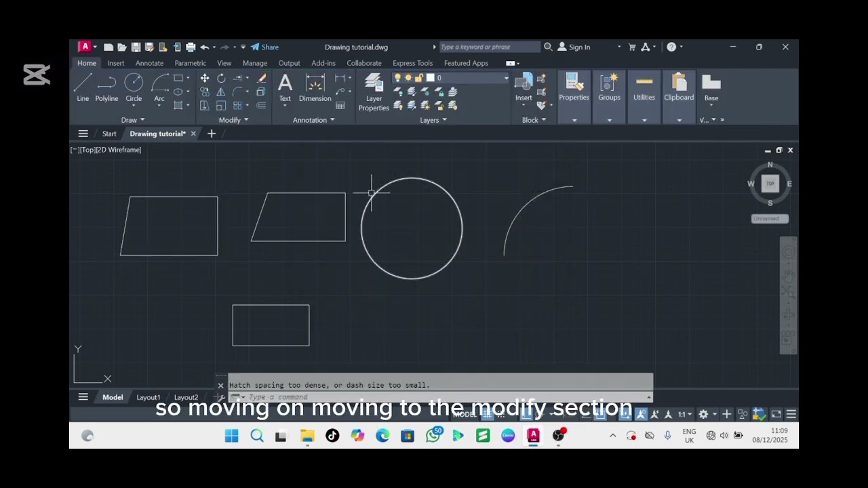Select the Line tool

(x=83, y=88)
